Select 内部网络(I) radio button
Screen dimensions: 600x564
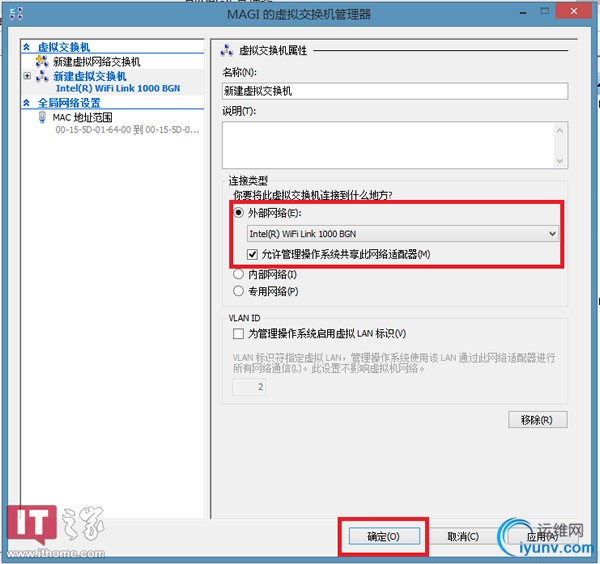238,274
